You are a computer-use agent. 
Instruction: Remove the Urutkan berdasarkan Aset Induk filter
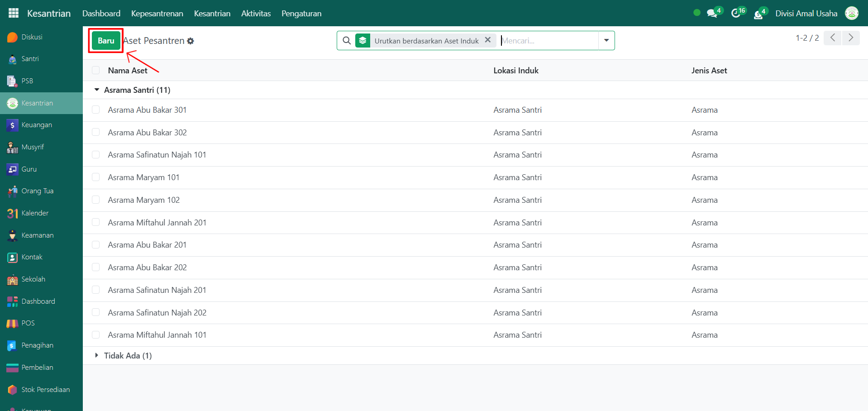(x=487, y=40)
